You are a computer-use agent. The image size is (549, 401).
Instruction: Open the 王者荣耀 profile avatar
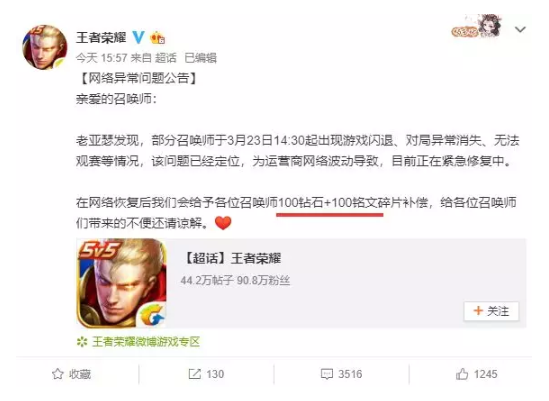[45, 47]
